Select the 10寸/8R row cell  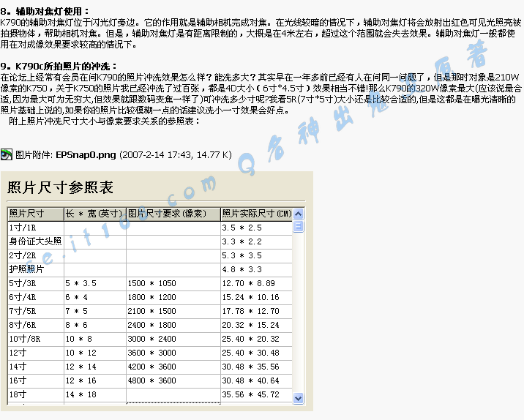35,339
